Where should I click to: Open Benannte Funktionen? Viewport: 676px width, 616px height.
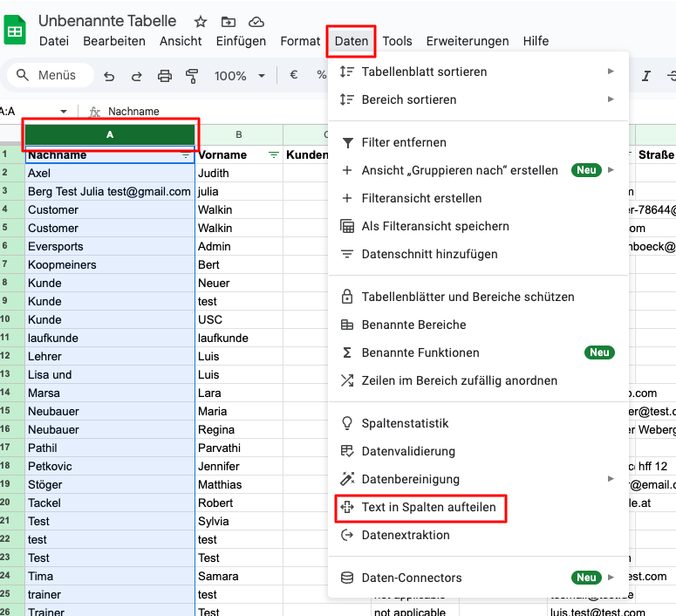tap(478, 352)
